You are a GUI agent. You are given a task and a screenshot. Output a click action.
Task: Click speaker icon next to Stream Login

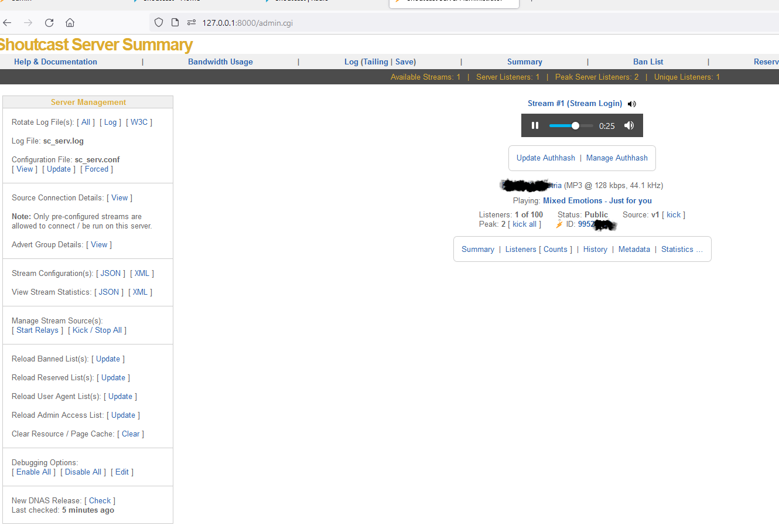tap(631, 104)
